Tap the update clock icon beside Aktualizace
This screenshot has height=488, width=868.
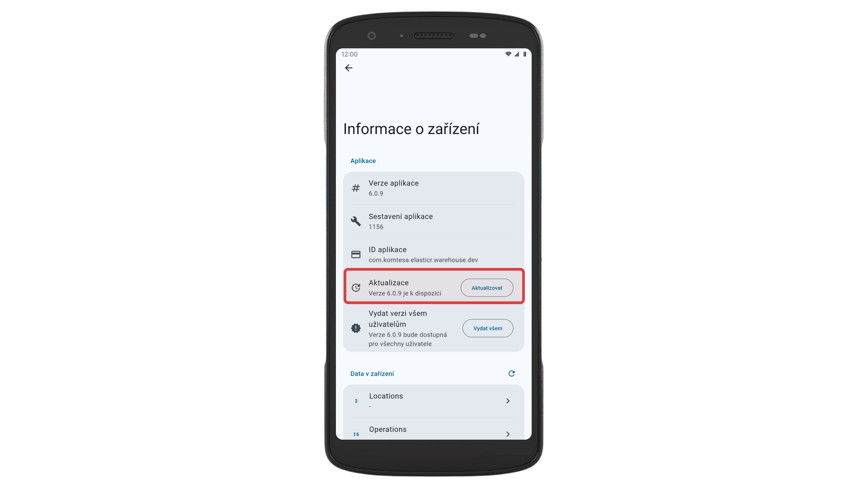tap(356, 288)
